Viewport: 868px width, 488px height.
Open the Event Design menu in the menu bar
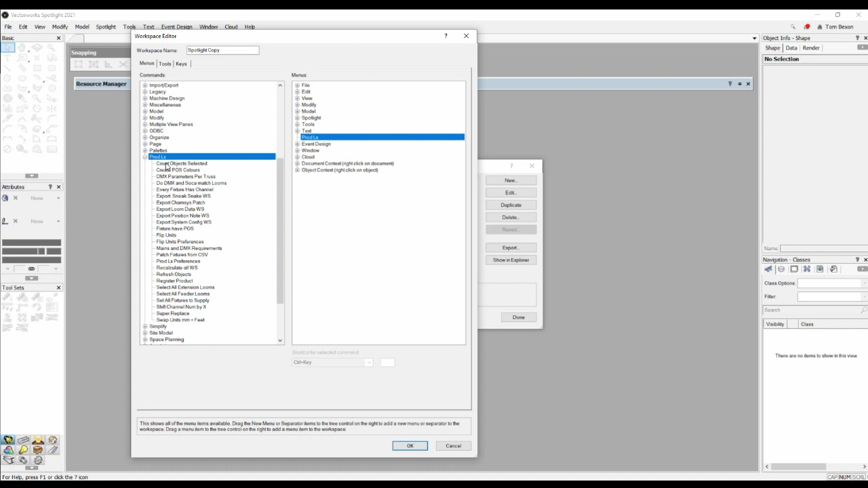point(176,27)
